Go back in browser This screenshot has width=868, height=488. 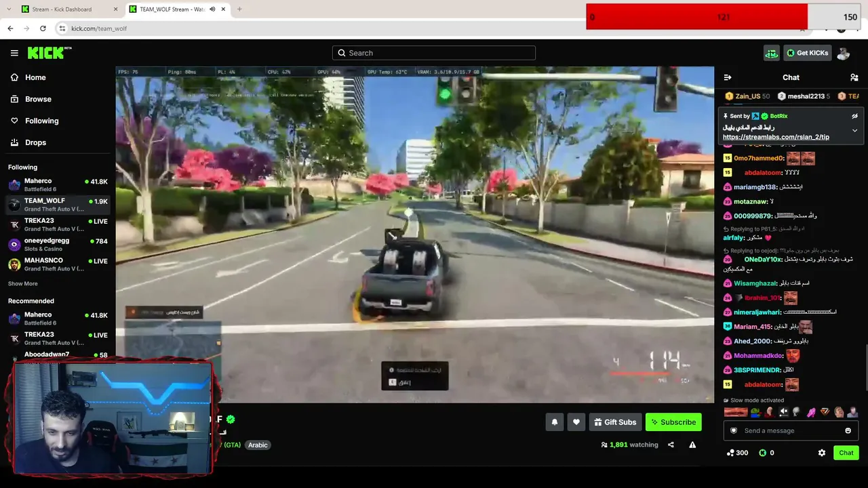(x=10, y=28)
